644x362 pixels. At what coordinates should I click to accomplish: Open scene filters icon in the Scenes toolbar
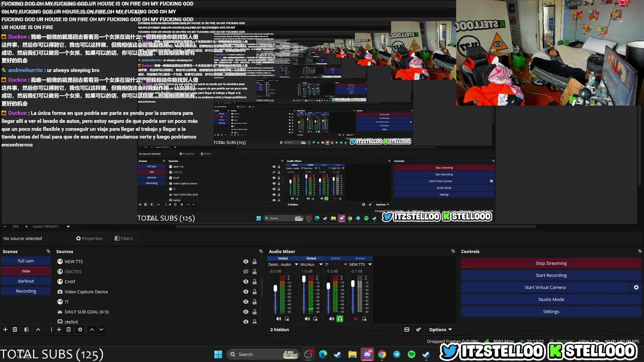[x=27, y=330]
